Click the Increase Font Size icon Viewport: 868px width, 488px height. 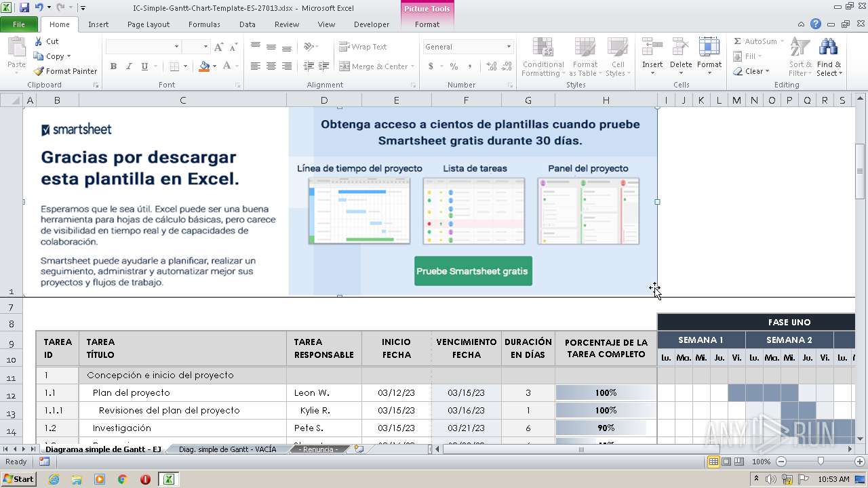[x=218, y=47]
